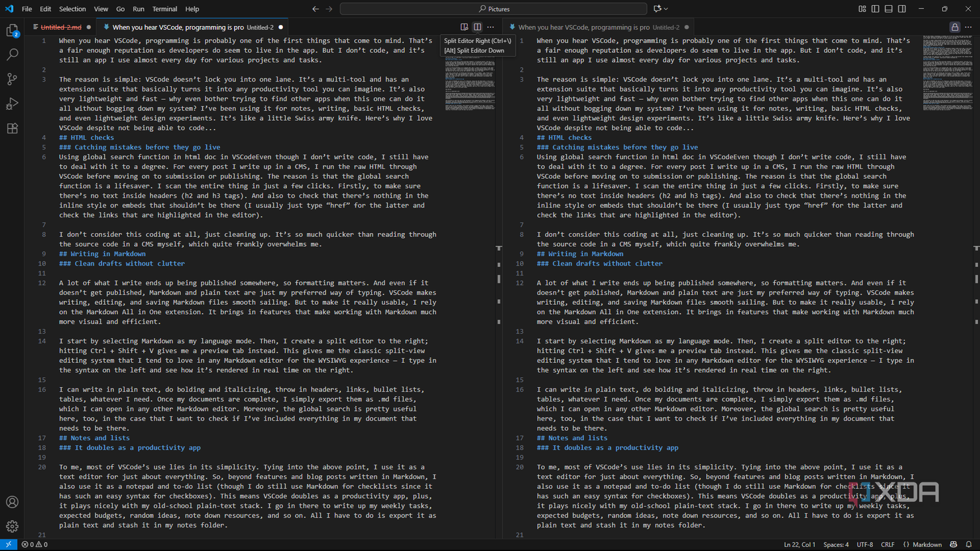Viewport: 980px width, 551px height.
Task: Open the Explorer view in activity bar
Action: [x=12, y=31]
